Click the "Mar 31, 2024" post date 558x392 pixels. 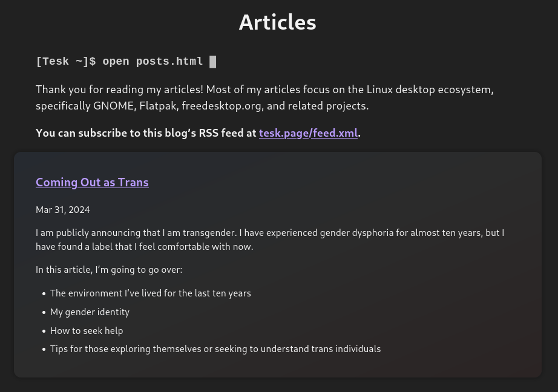pos(63,210)
